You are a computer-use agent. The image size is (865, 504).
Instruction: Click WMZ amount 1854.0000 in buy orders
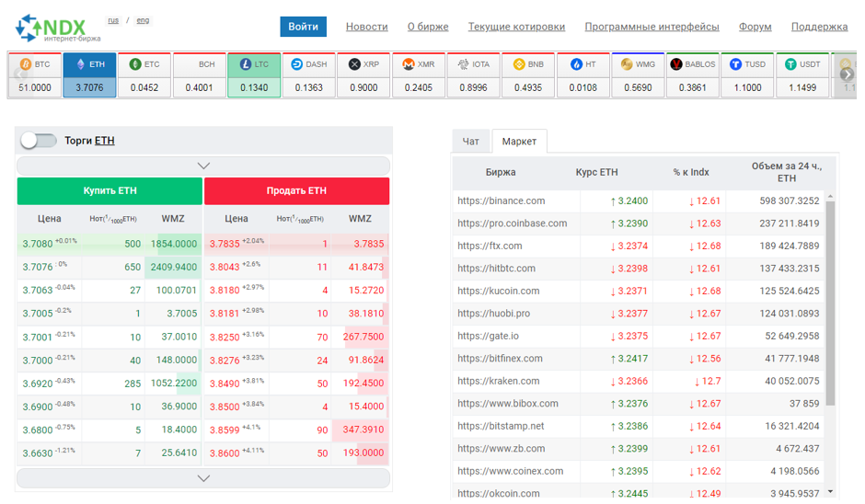coord(174,244)
